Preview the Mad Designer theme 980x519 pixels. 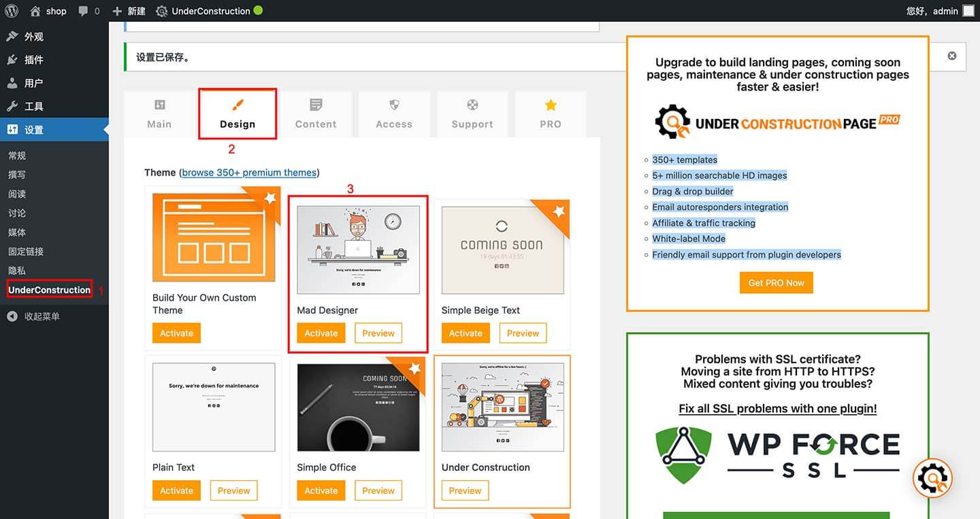point(378,333)
